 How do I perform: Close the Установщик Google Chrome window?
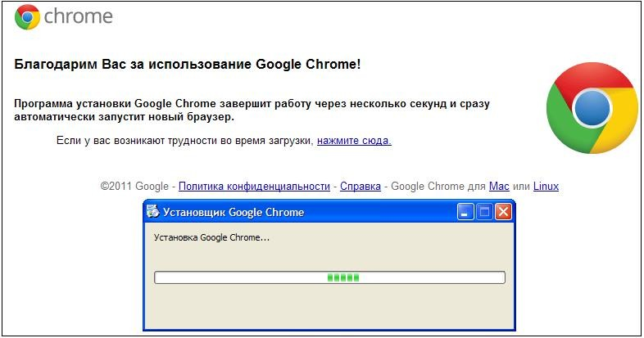pos(503,212)
